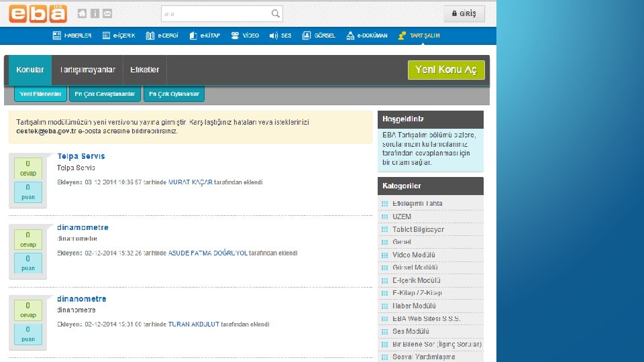Open the dinamometre topic title
The height and width of the screenshot is (362, 644).
point(83,227)
